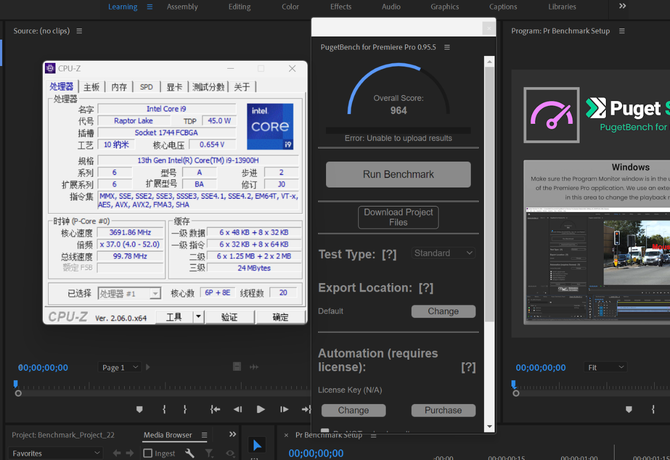This screenshot has width=670, height=460.
Task: Mark In point in the Source monitor
Action: (164, 409)
